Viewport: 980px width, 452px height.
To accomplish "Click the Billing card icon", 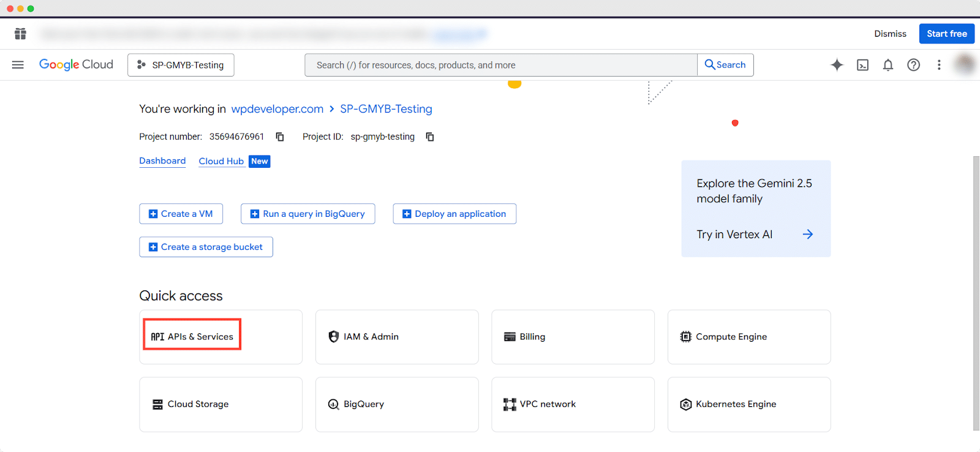I will (x=510, y=337).
